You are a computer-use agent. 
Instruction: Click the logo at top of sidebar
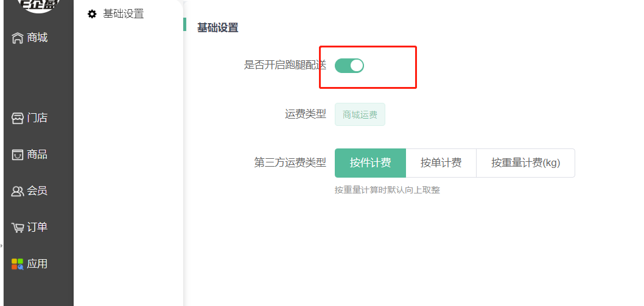pos(37,5)
